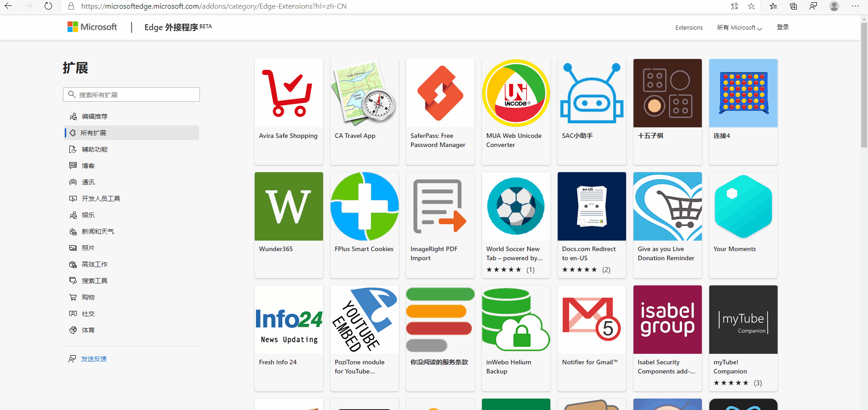
Task: Click the 搜索所有扩展 search field
Action: click(135, 95)
